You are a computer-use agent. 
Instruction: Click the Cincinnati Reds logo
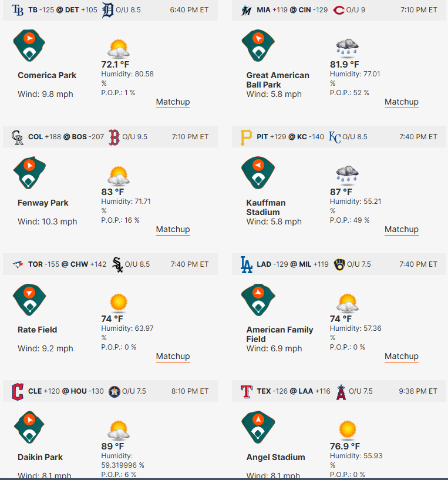(338, 11)
